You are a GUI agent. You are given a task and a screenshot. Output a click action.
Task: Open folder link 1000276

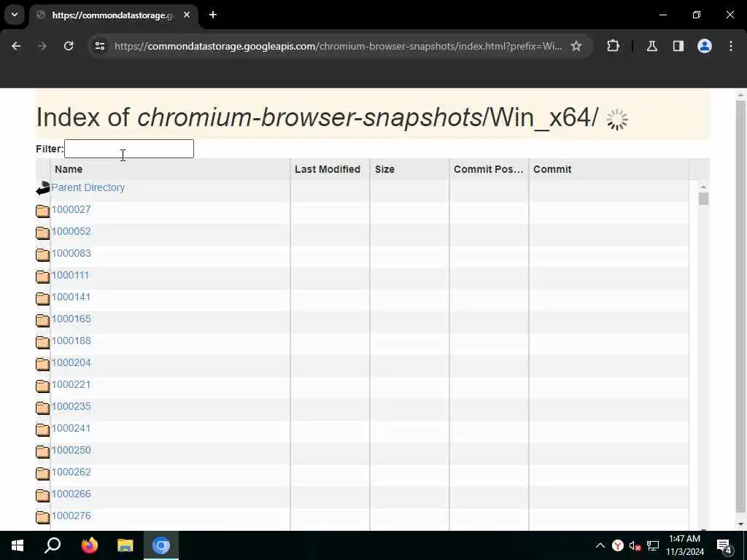pyautogui.click(x=71, y=516)
